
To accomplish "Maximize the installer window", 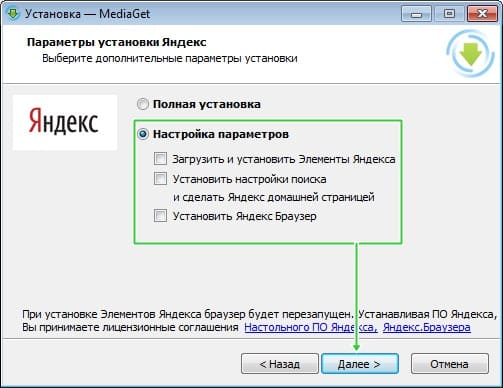I will point(449,14).
